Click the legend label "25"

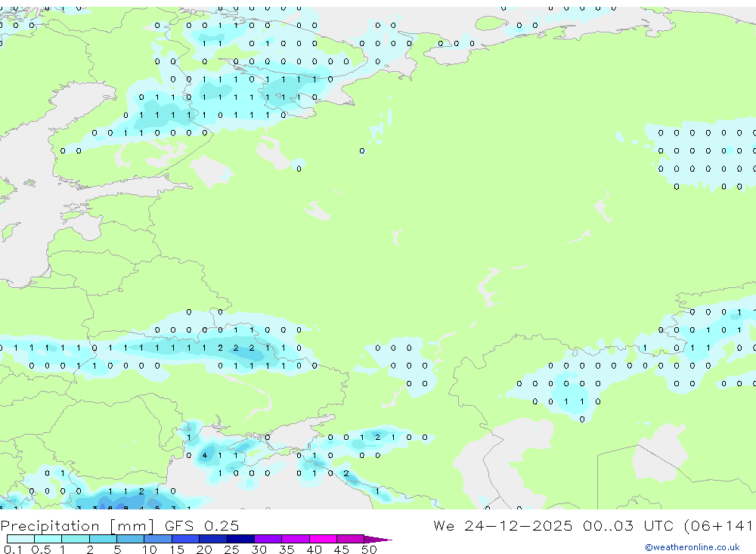(x=231, y=549)
